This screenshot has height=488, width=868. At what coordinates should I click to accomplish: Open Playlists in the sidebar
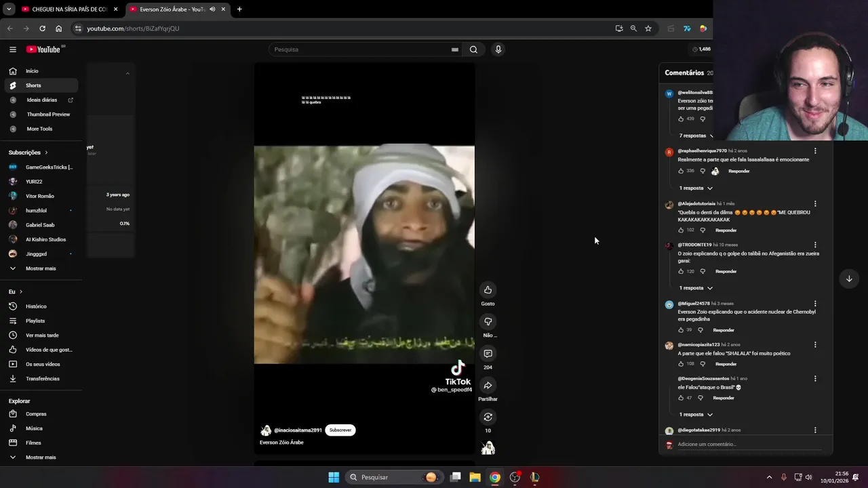41,321
